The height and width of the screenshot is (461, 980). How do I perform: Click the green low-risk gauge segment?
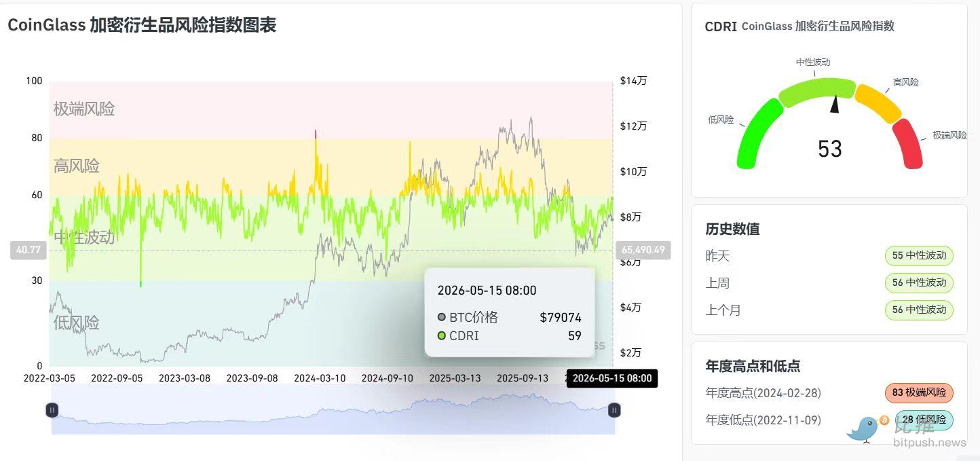tap(759, 133)
